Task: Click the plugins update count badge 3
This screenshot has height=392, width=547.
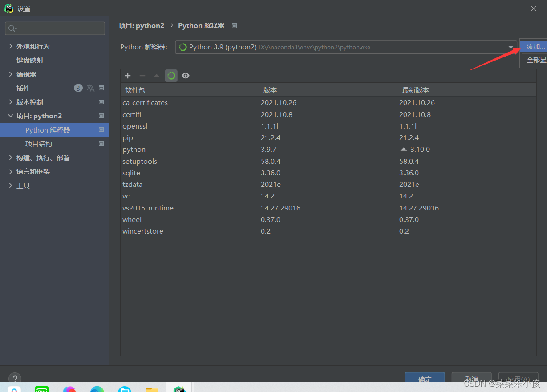Action: [78, 88]
